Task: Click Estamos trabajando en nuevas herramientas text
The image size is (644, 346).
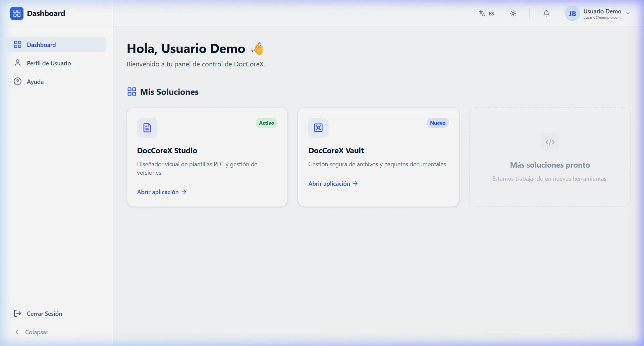Action: click(x=550, y=179)
